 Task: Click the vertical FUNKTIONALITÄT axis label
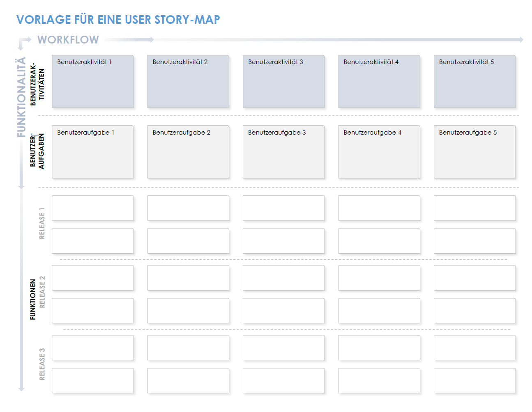(21, 97)
